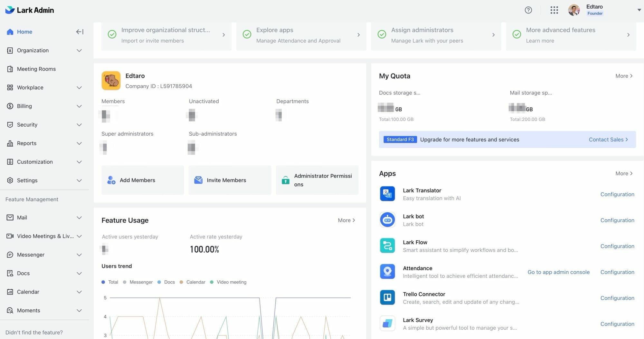The height and width of the screenshot is (339, 644).
Task: Expand the Security menu chevron
Action: tap(79, 125)
